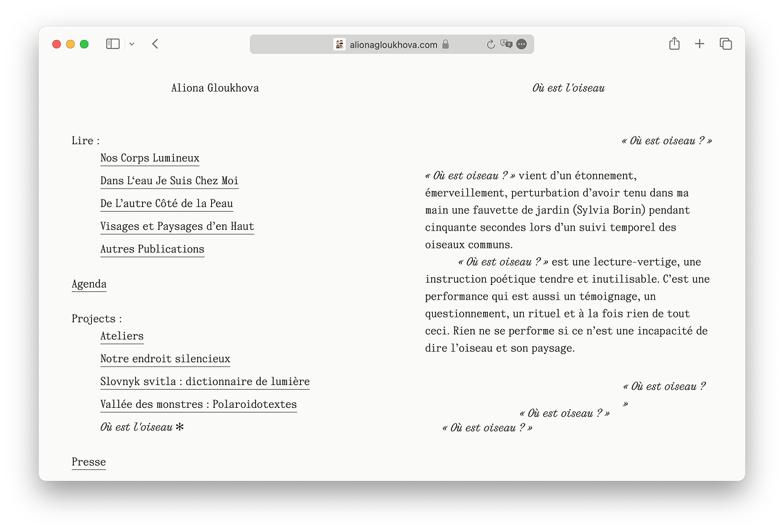Open the translate page icon

pyautogui.click(x=507, y=44)
